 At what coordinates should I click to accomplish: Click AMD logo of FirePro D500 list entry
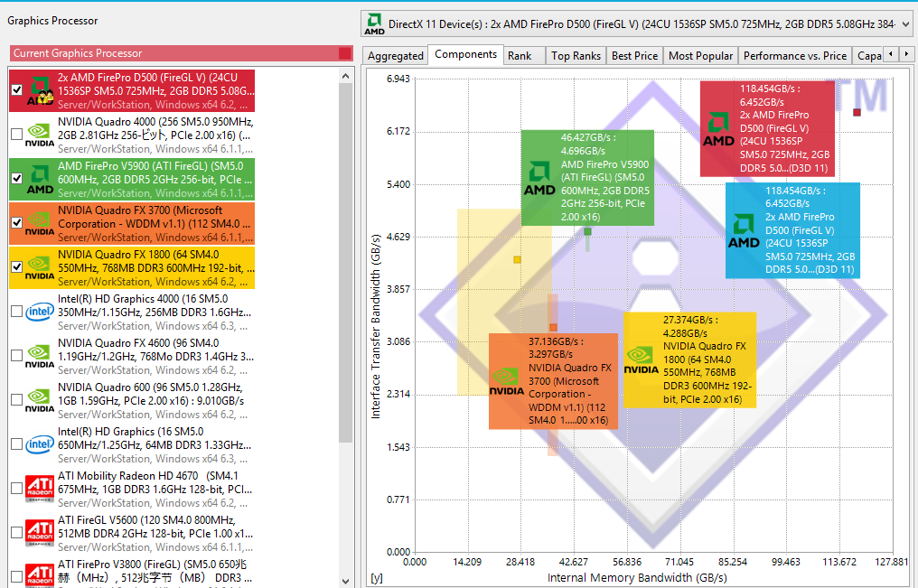point(40,90)
